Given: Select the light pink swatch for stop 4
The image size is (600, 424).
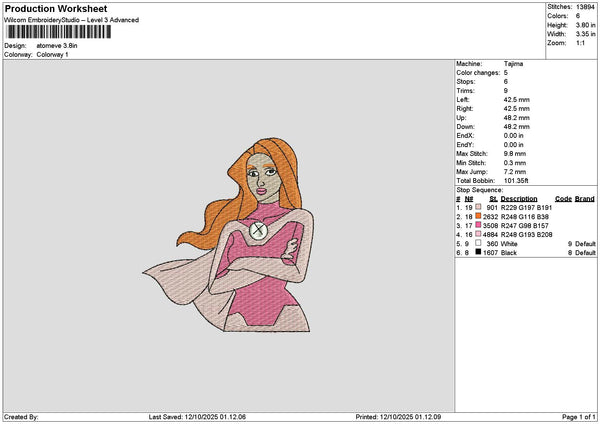Looking at the screenshot, I should point(478,234).
